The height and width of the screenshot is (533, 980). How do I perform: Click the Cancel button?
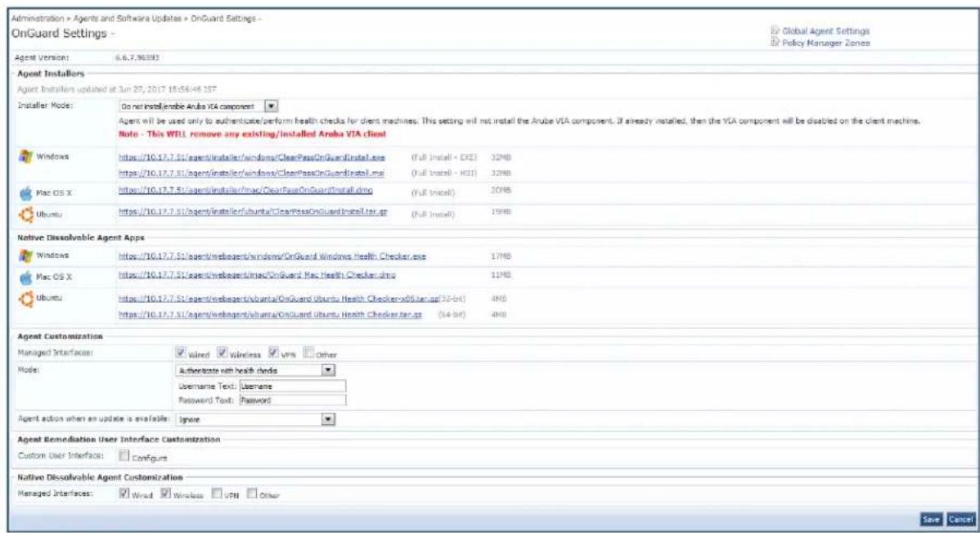pyautogui.click(x=960, y=519)
